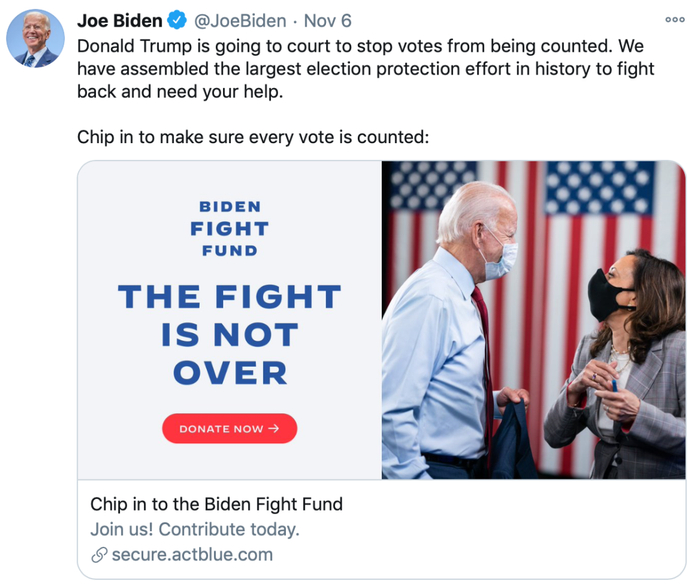Open the three-dot more options menu
The width and height of the screenshot is (700, 587).
[x=675, y=20]
